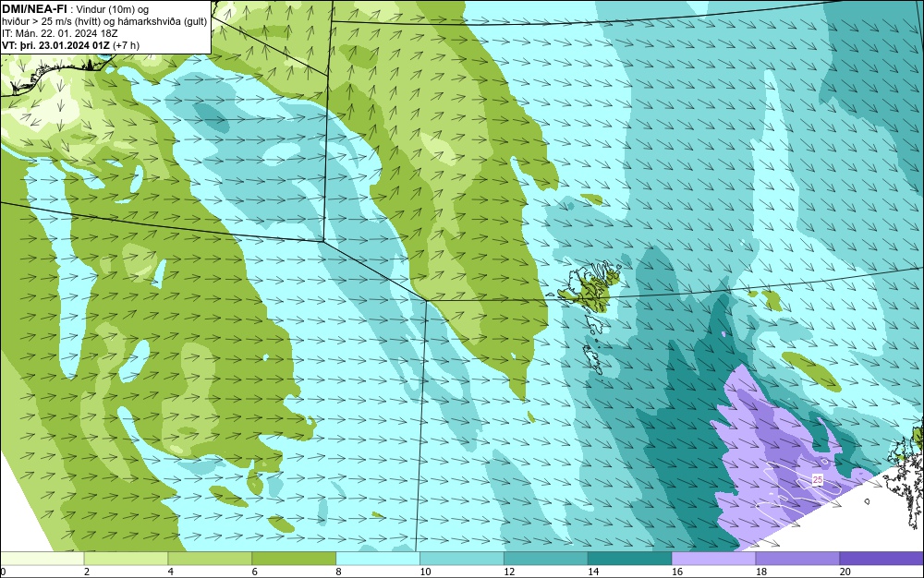Click the legend swatch between 18 and 20
This screenshot has height=578, width=924.
pos(798,559)
